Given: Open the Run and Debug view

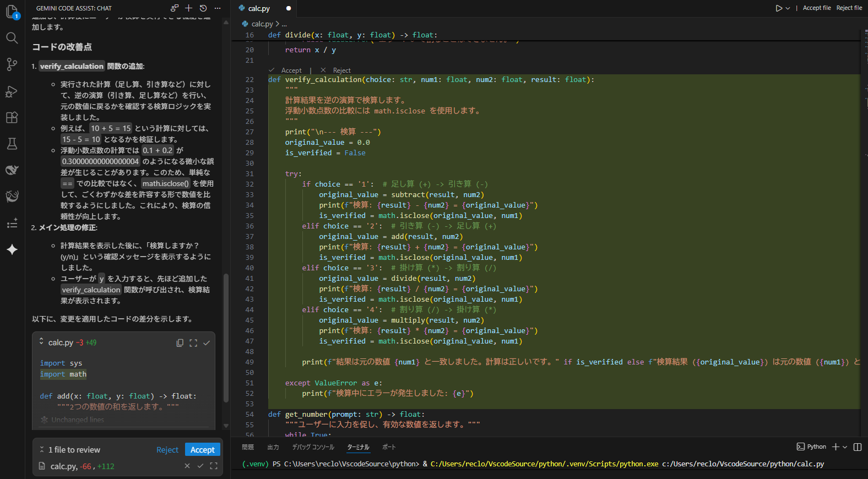Looking at the screenshot, I should [12, 91].
